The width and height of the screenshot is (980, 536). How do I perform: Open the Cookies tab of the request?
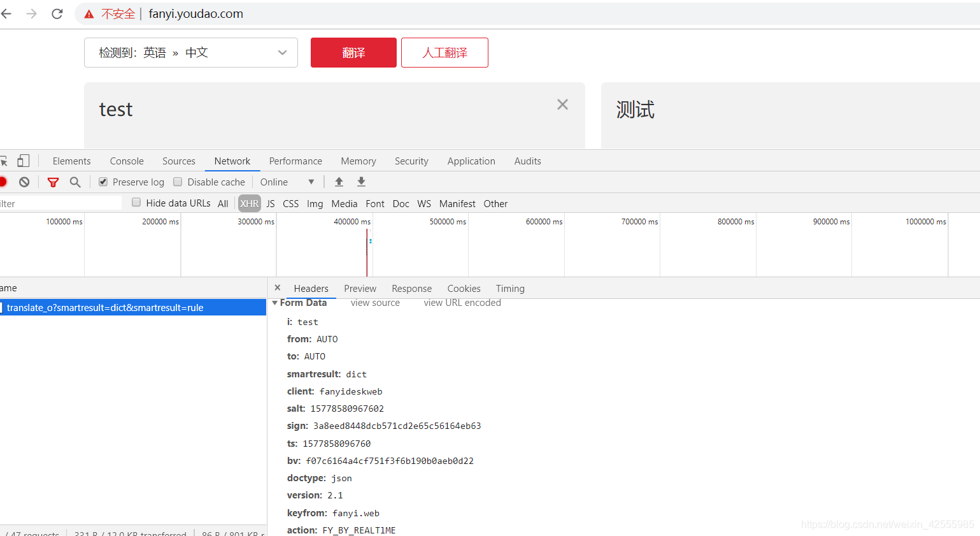(x=464, y=289)
